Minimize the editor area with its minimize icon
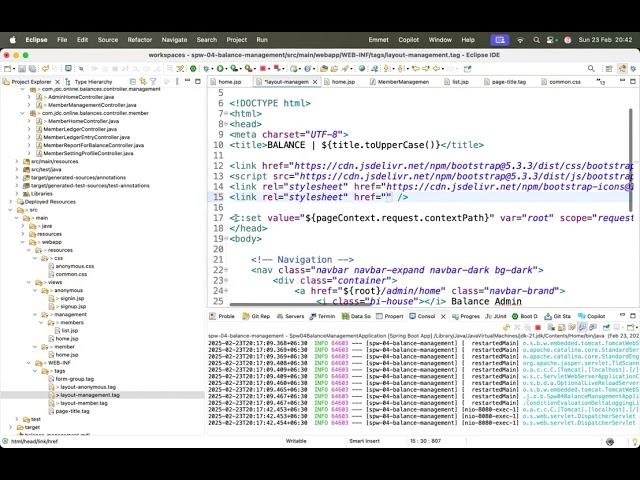The height and width of the screenshot is (480, 640). [x=622, y=81]
